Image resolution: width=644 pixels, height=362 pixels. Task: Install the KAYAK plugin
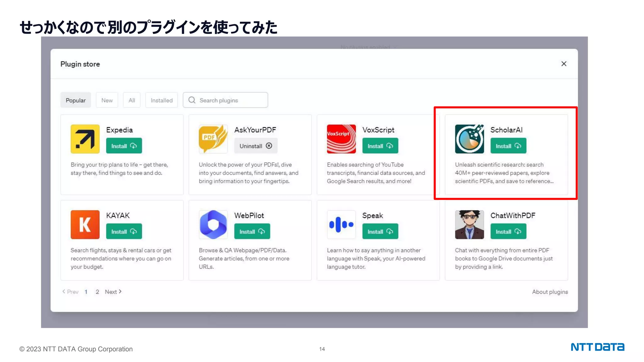(x=124, y=232)
